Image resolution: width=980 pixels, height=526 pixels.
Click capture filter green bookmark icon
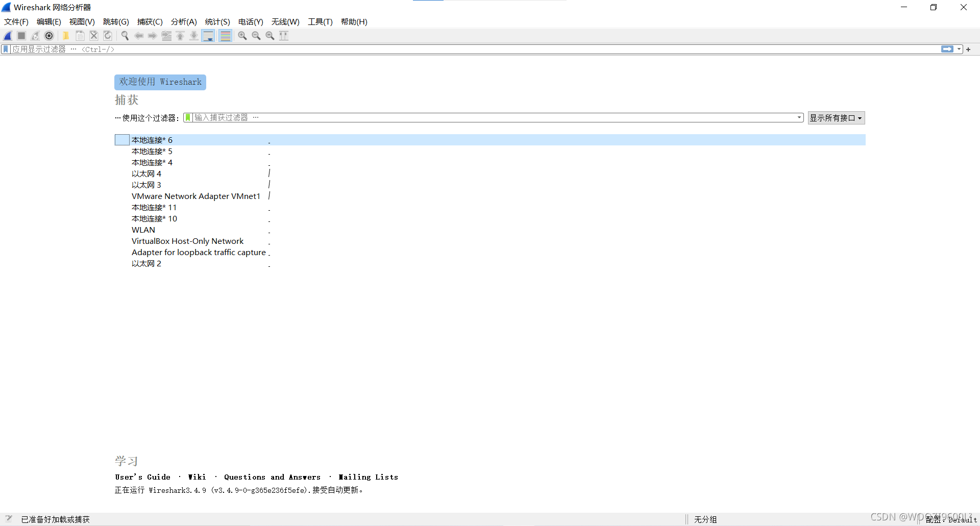pyautogui.click(x=188, y=118)
